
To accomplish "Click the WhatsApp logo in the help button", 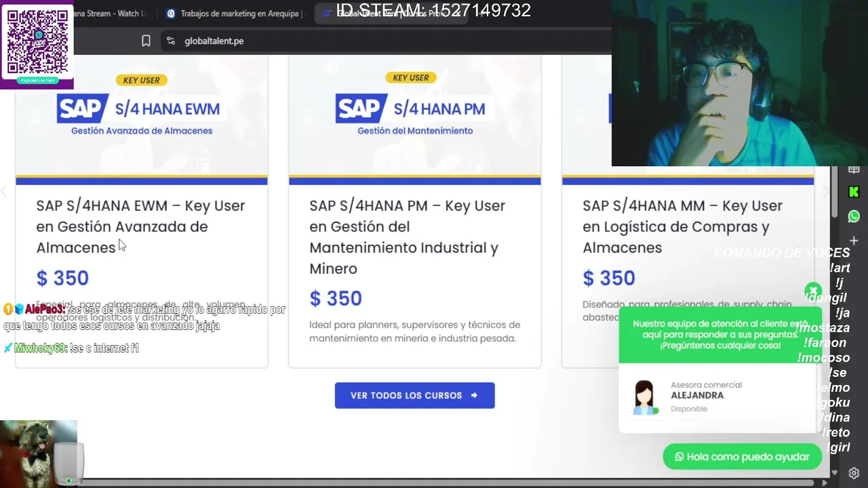I will pos(679,457).
